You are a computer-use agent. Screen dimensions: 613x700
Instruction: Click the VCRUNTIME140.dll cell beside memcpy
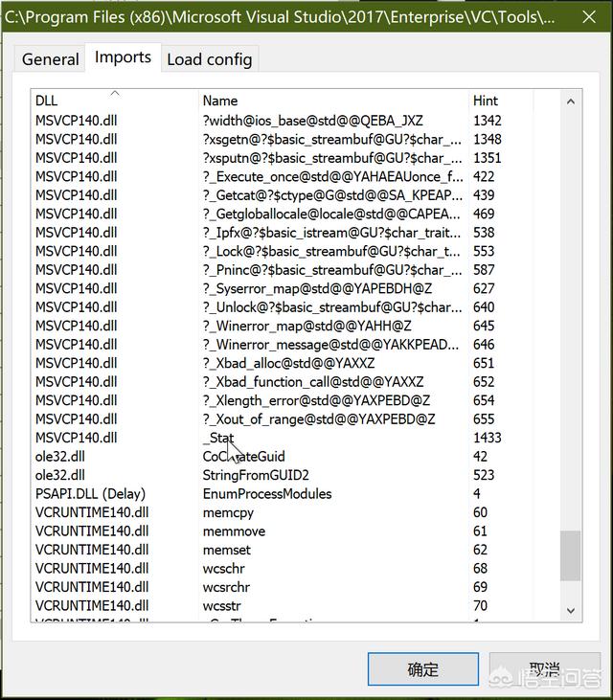point(92,512)
